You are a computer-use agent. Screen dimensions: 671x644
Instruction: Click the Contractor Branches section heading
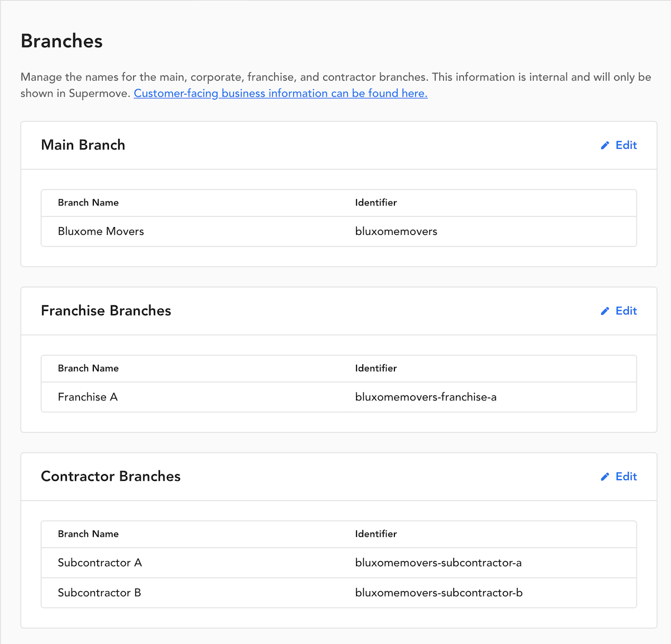[111, 476]
